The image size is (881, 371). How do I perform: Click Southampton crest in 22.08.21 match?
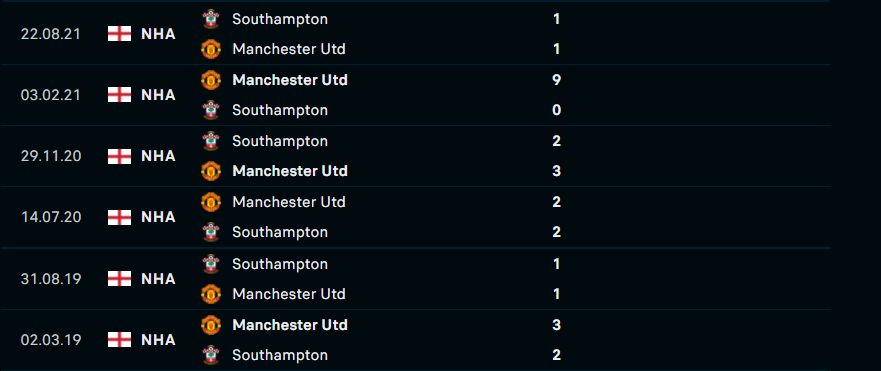coord(211,19)
